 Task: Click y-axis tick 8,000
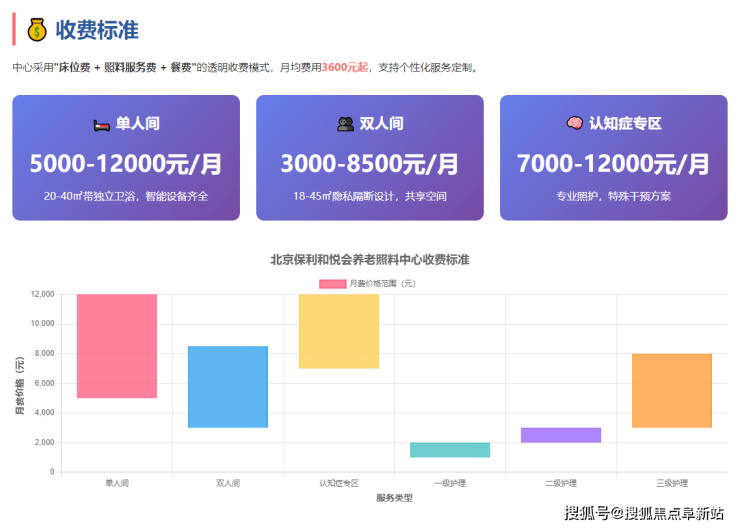(44, 353)
